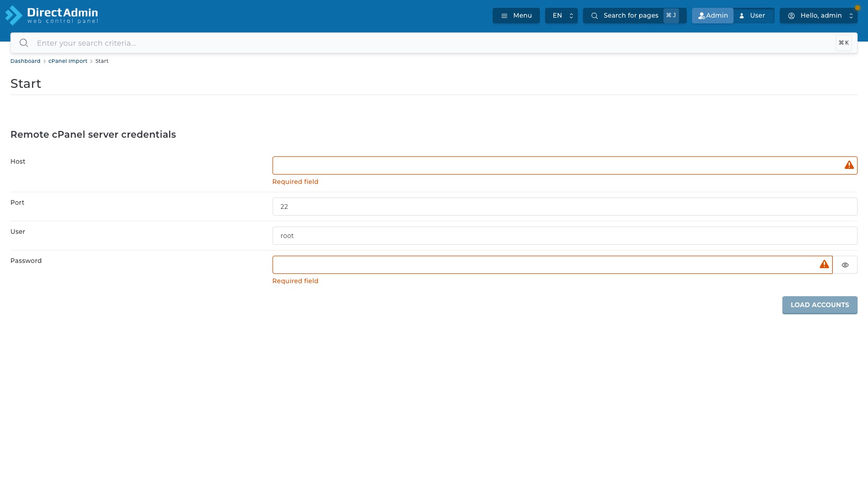Screen dimensions: 868x489
Task: Click the Host field warning icon
Action: click(x=849, y=165)
